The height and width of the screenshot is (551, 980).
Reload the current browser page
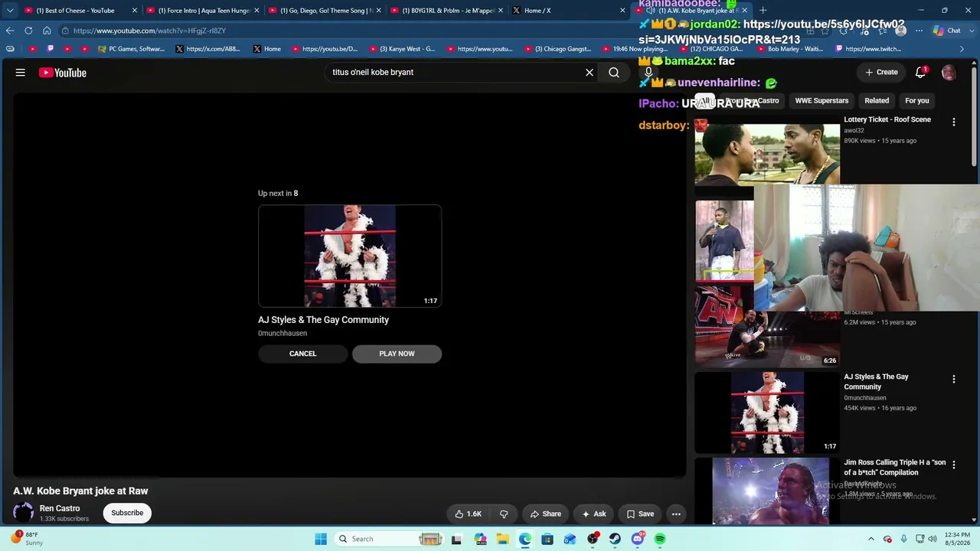(x=28, y=31)
